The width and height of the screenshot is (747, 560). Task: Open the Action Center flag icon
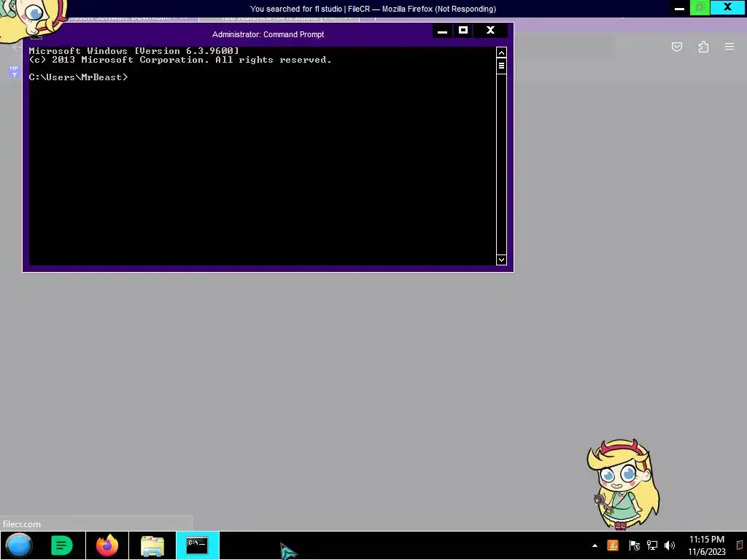(634, 545)
